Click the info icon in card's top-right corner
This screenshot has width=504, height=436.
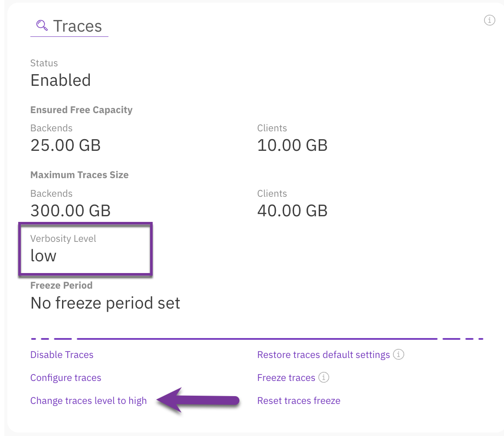(489, 20)
